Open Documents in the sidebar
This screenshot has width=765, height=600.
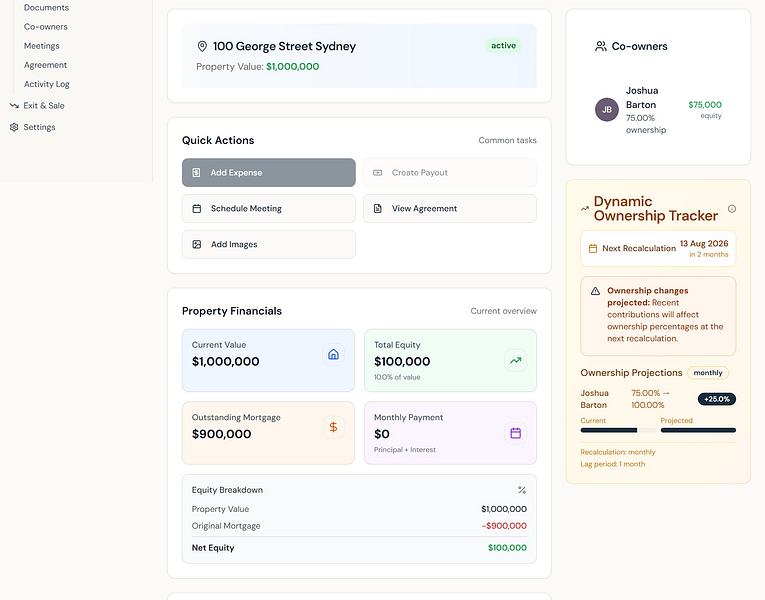point(46,8)
